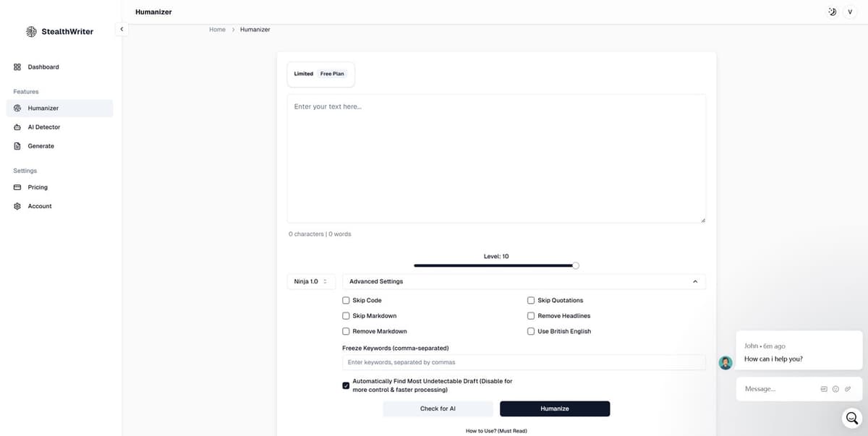The width and height of the screenshot is (868, 436).
Task: Click the attachment paperclip icon in chat
Action: click(848, 389)
